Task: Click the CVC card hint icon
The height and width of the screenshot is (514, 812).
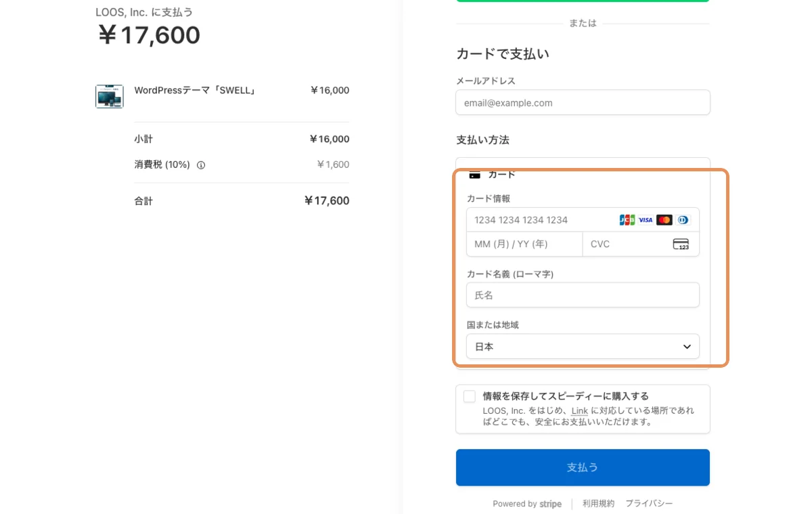Action: [x=681, y=244]
